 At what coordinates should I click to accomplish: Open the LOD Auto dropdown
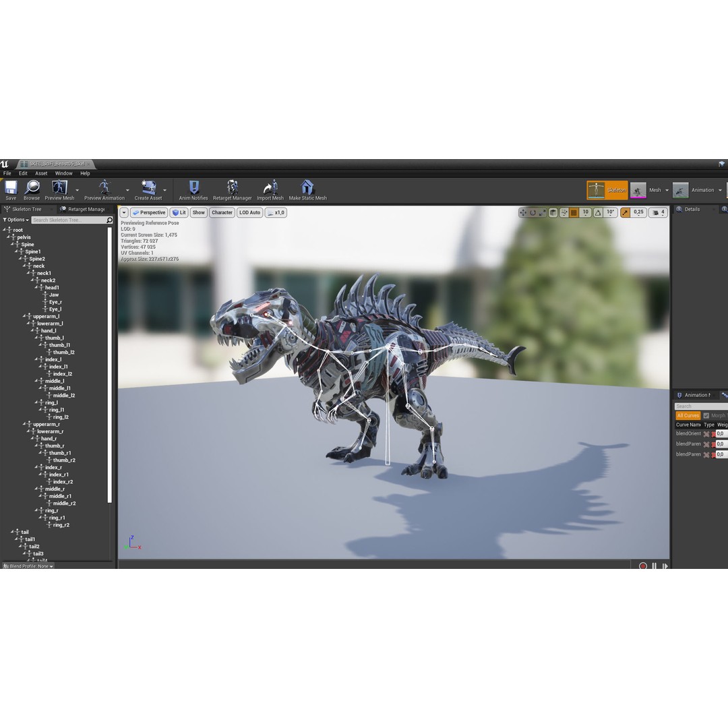(250, 212)
